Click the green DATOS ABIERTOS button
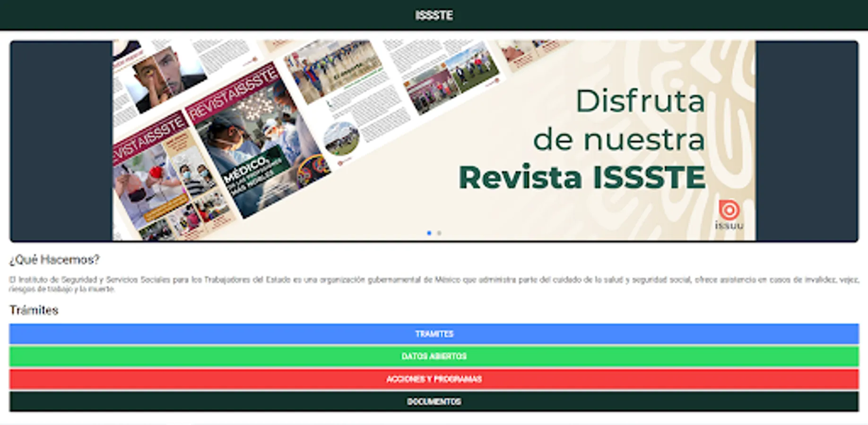This screenshot has height=425, width=868. [434, 356]
